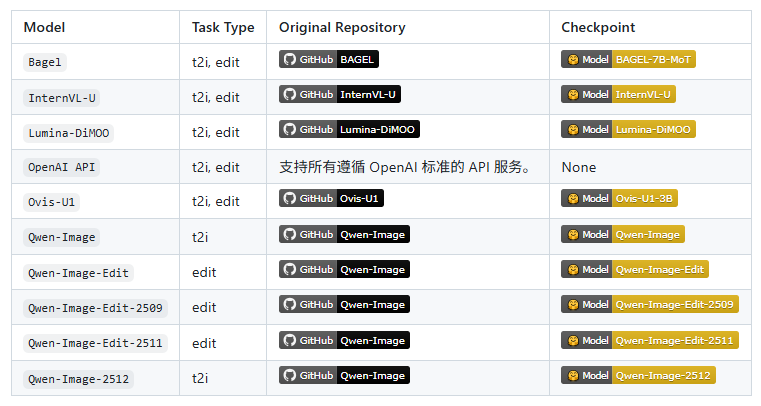Open the Qwen-Image-2512 model checkpoint badge
Image resolution: width=761 pixels, height=406 pixels.
coord(638,375)
